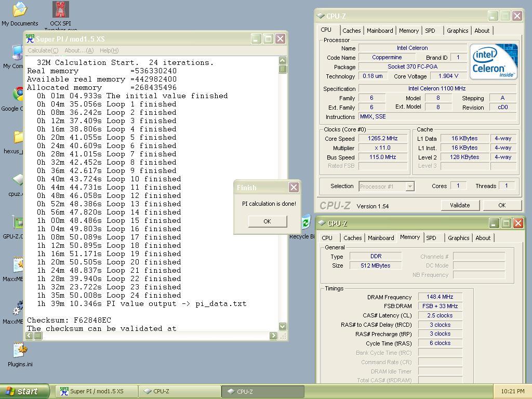This screenshot has width=532, height=399.
Task: Click the Specification field Intel Celeron 1100 MHz
Action: (x=437, y=88)
